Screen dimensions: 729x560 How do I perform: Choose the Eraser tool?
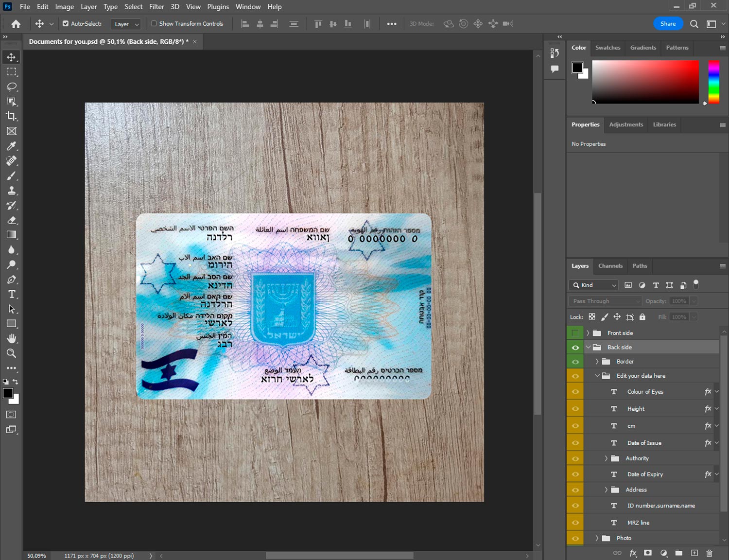(12, 220)
